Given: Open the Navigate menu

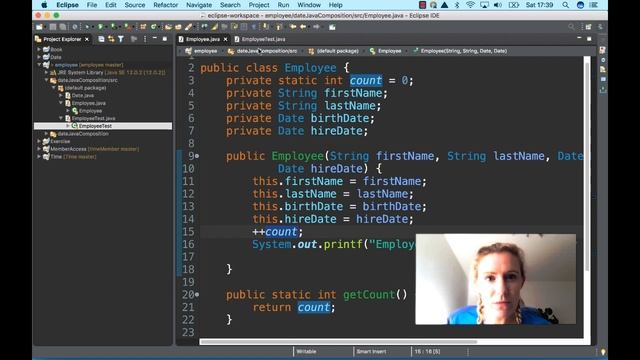Looking at the screenshot, I should click(199, 5).
